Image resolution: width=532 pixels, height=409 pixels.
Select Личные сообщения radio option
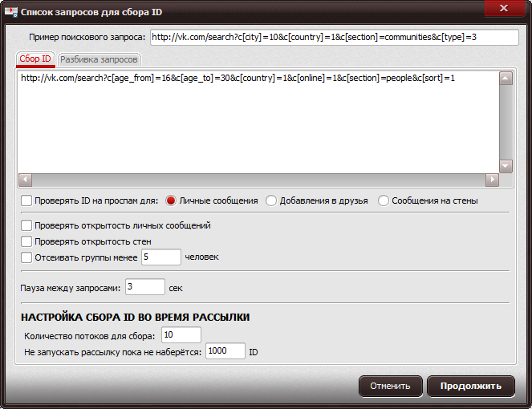(x=171, y=200)
